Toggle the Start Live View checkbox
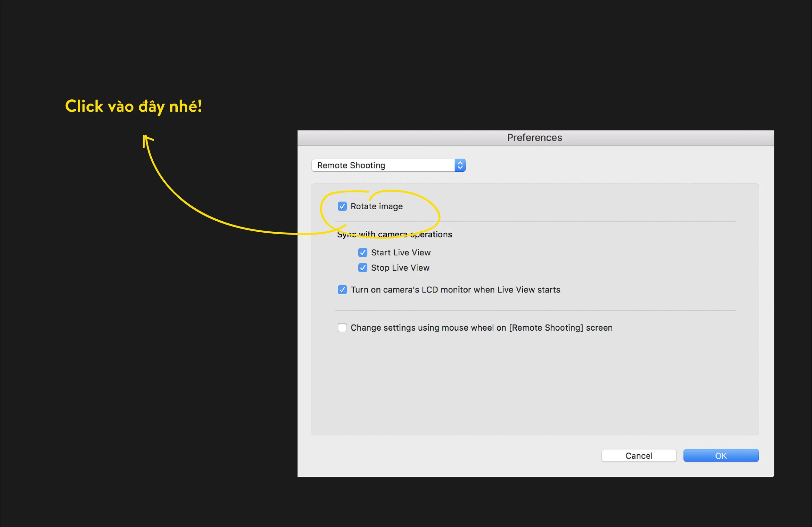Viewport: 812px width, 527px height. (363, 252)
